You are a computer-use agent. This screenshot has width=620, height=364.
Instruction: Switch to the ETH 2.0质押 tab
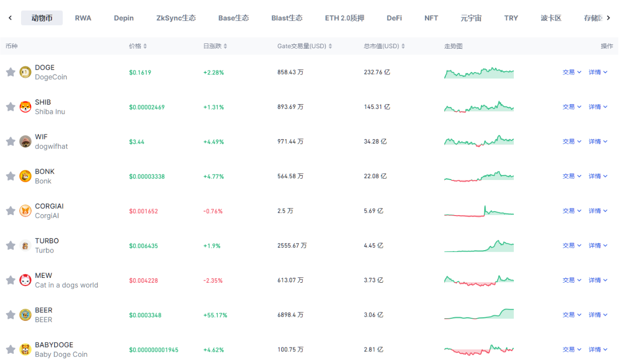(x=345, y=18)
